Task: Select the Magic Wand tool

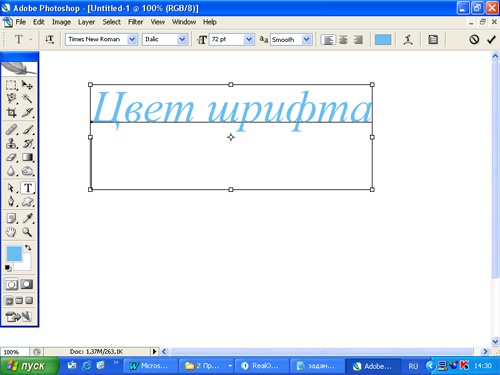Action: coord(27,98)
